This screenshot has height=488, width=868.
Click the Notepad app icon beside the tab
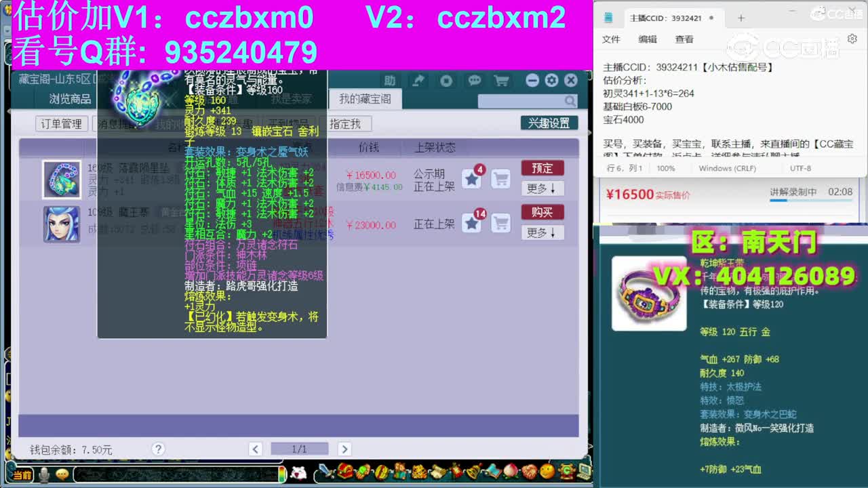pyautogui.click(x=609, y=18)
